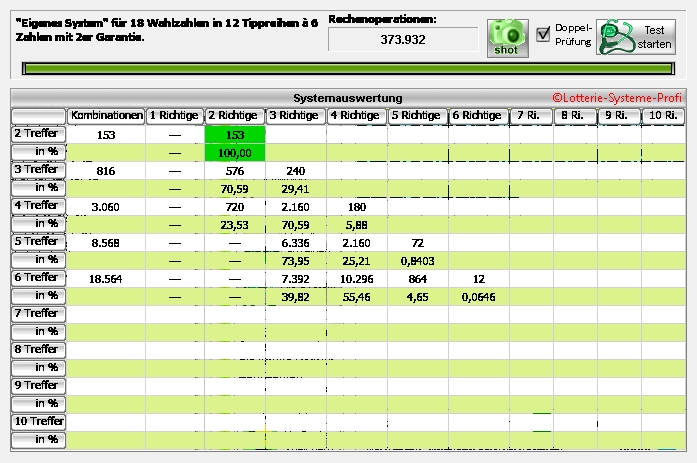Click the 6 Richtige column header

point(477,116)
